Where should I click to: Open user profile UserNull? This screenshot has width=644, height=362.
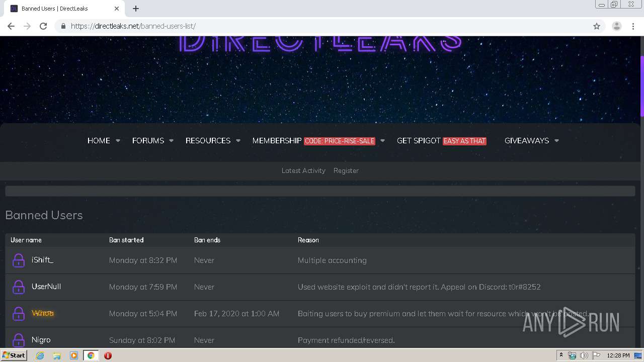tap(46, 287)
